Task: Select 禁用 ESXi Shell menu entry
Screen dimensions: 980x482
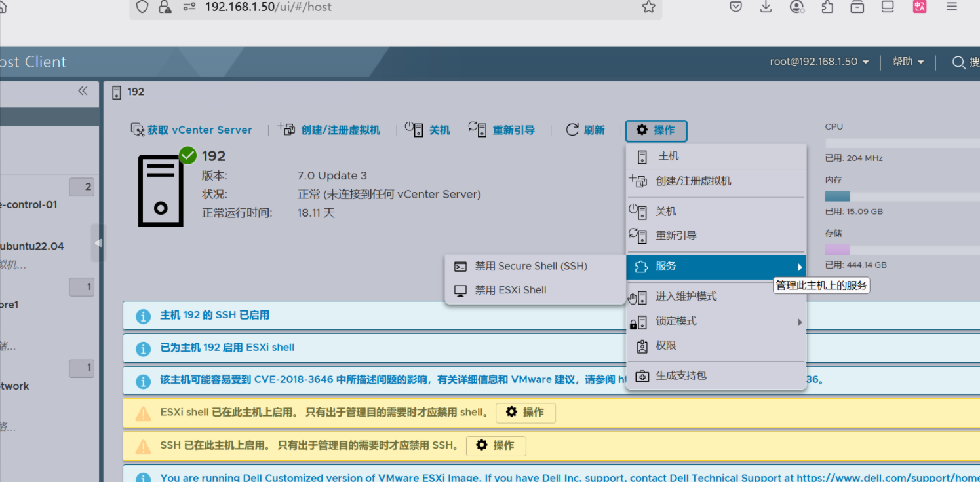Action: point(510,290)
